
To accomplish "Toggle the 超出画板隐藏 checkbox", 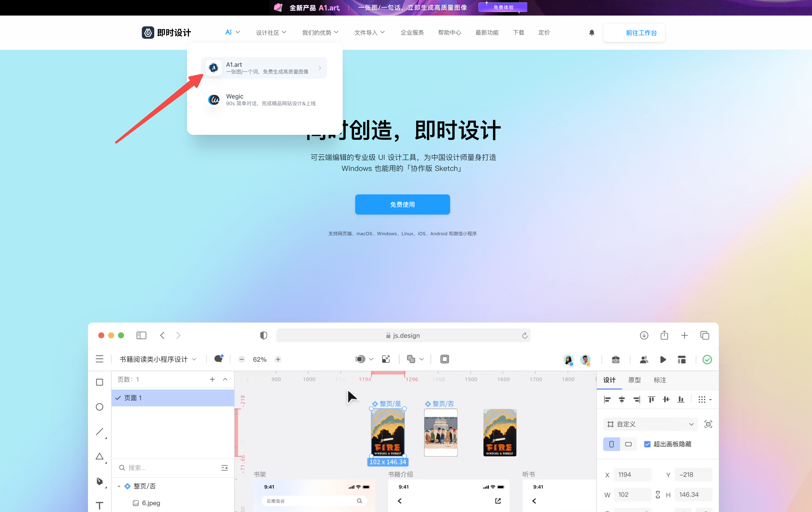I will point(647,444).
